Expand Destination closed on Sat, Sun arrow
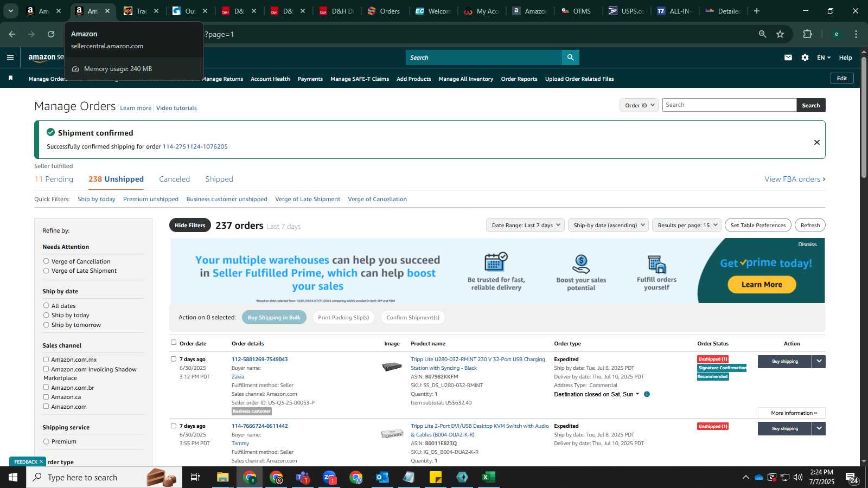The height and width of the screenshot is (488, 868). 637,394
